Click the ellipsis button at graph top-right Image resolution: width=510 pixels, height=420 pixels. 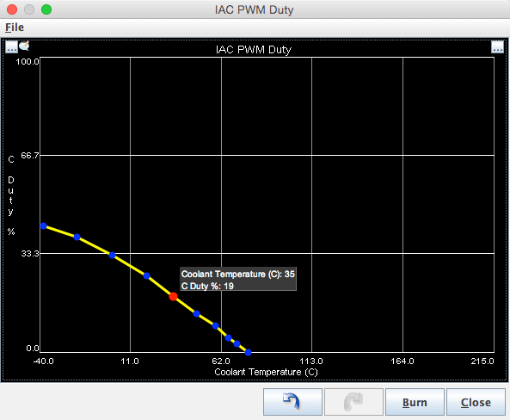click(x=497, y=46)
